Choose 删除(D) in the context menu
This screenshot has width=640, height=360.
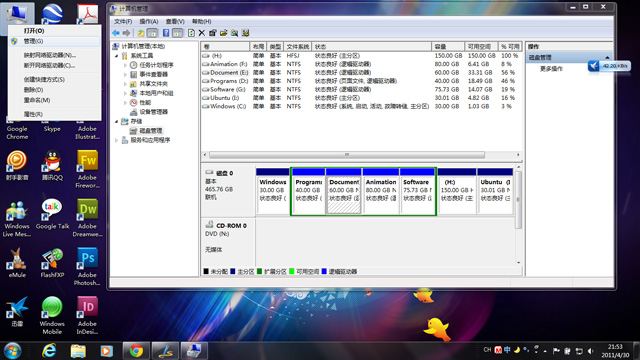pyautogui.click(x=55, y=90)
